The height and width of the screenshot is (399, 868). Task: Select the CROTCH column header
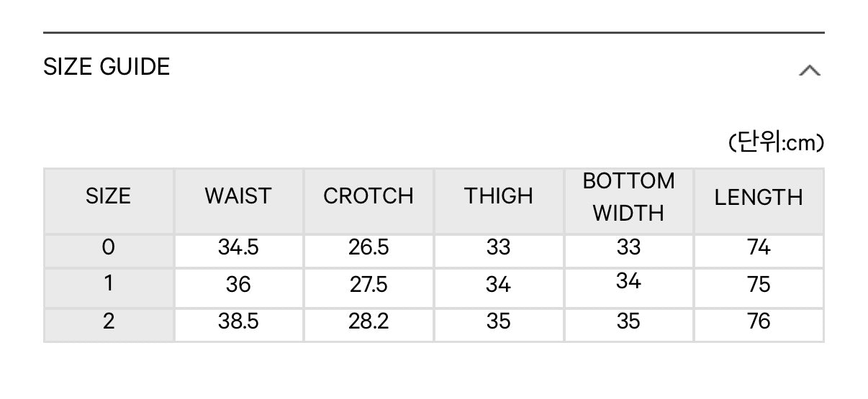click(x=369, y=196)
